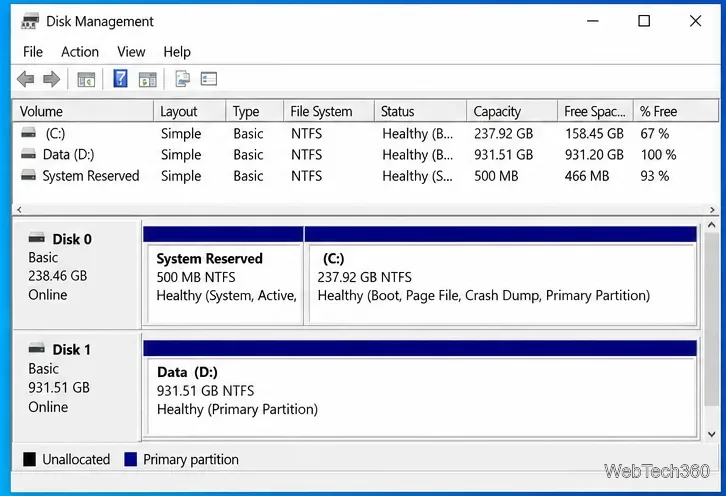Screen dimensions: 726x496
Task: Select the System Reserved volume row
Action: point(366,176)
